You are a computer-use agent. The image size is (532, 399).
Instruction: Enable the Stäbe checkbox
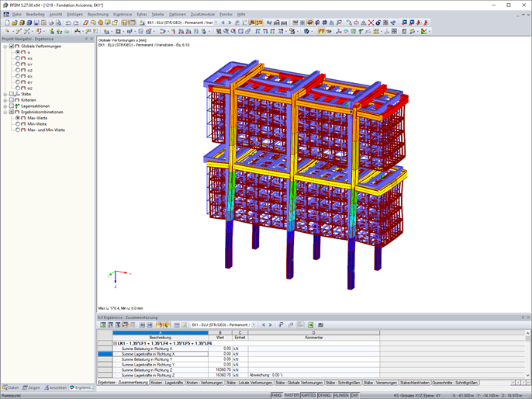12,94
